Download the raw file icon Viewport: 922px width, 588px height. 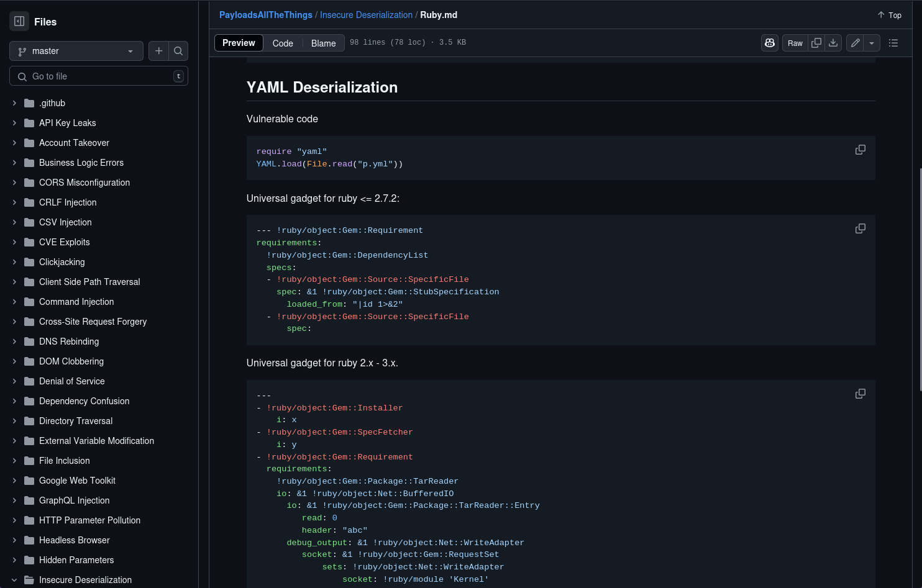(833, 43)
